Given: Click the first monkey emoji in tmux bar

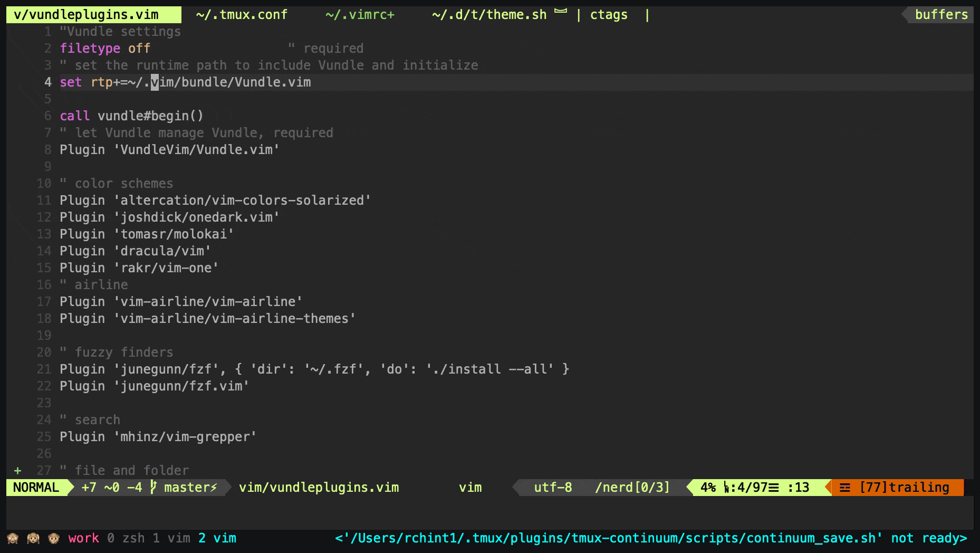Looking at the screenshot, I should [x=13, y=538].
